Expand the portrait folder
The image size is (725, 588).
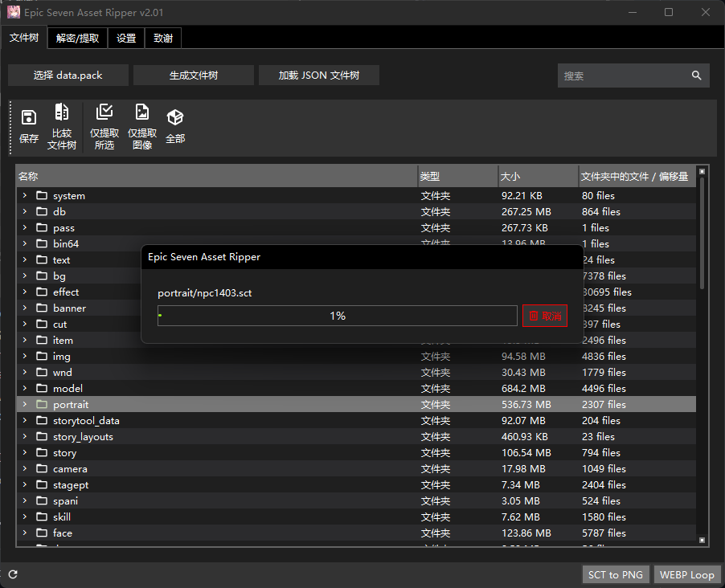pos(24,404)
